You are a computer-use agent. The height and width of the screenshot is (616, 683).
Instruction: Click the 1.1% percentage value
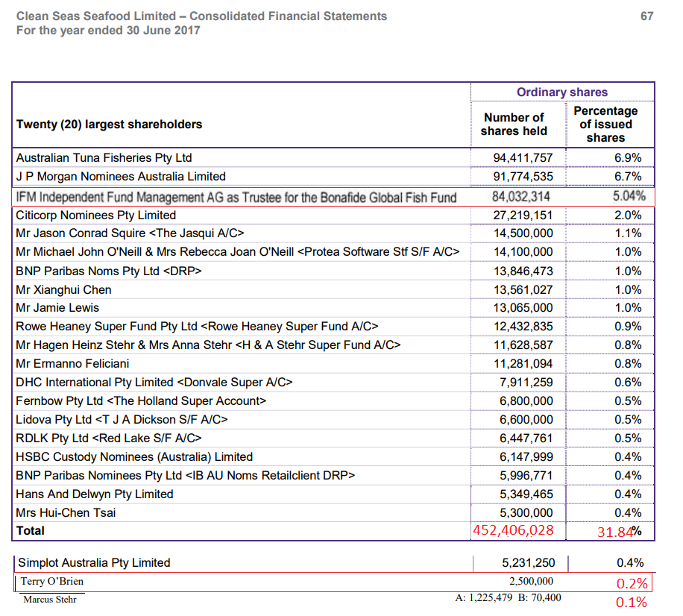(x=628, y=233)
